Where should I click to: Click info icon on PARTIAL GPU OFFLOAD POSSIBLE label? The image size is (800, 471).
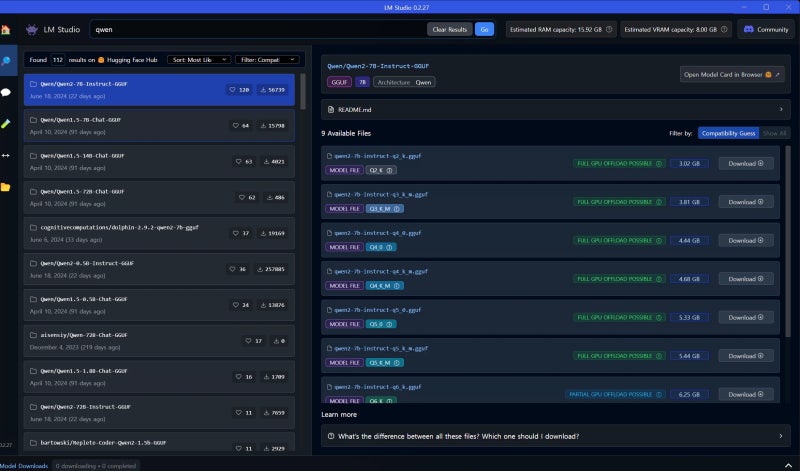click(x=659, y=394)
